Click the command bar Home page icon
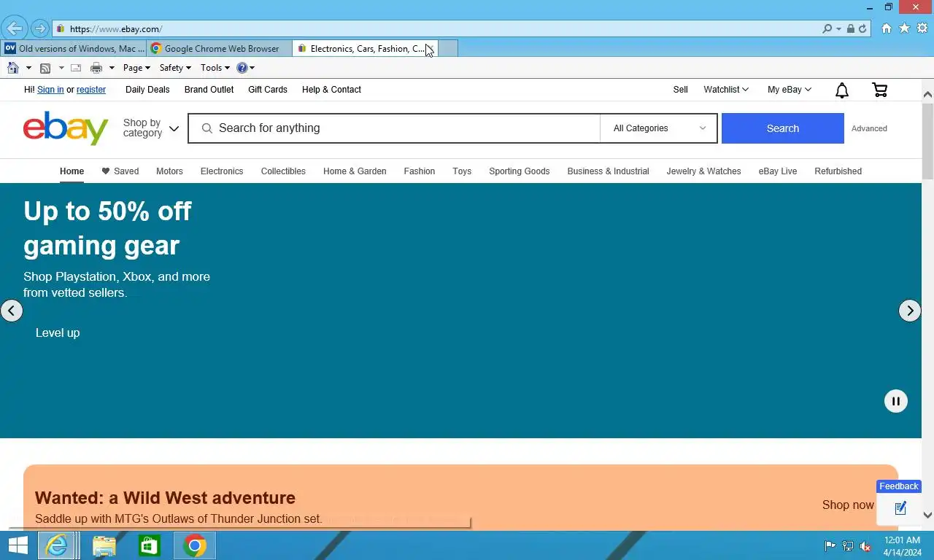Image resolution: width=934 pixels, height=560 pixels. pos(12,68)
